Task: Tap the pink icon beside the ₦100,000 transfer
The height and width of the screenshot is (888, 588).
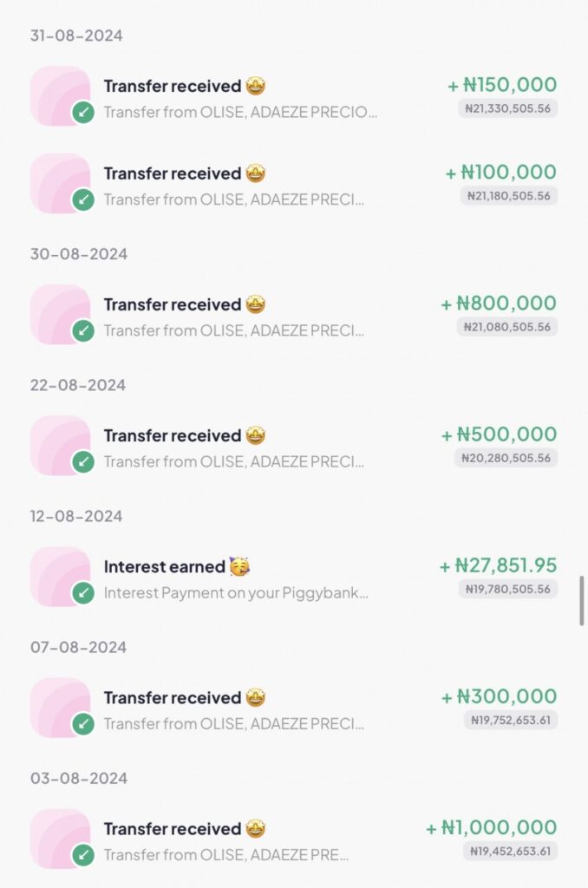Action: pyautogui.click(x=60, y=183)
